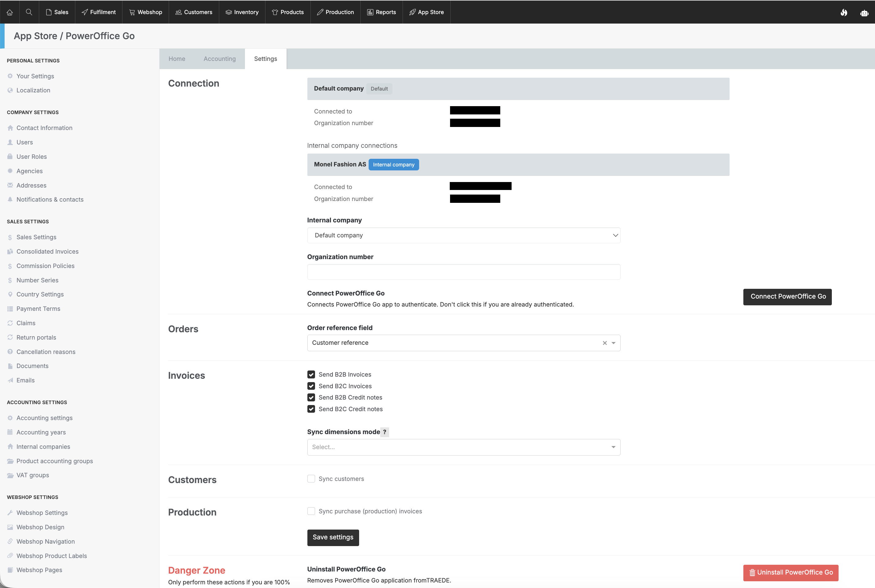The height and width of the screenshot is (588, 875).
Task: Open Number Series settings
Action: 38,280
